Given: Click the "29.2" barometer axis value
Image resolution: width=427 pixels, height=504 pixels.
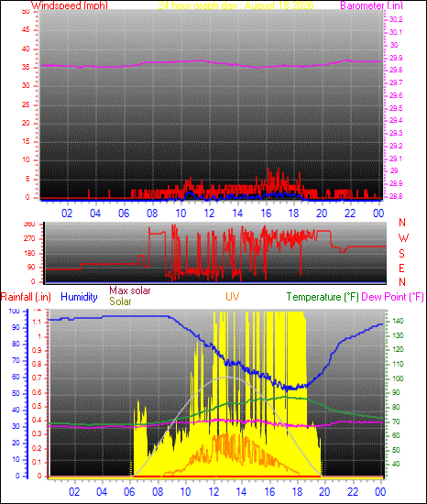Looking at the screenshot, I should (x=396, y=146).
